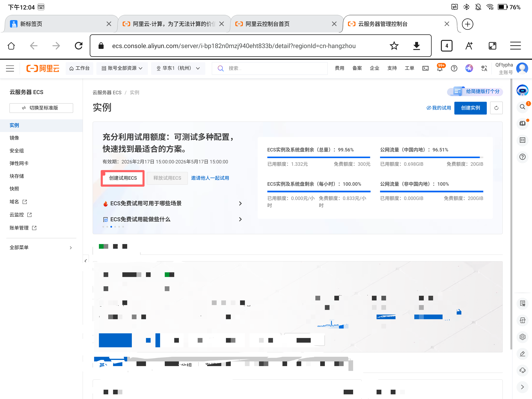The image size is (532, 399).
Task: Click the refresh icon beside 创建实例
Action: 496,108
